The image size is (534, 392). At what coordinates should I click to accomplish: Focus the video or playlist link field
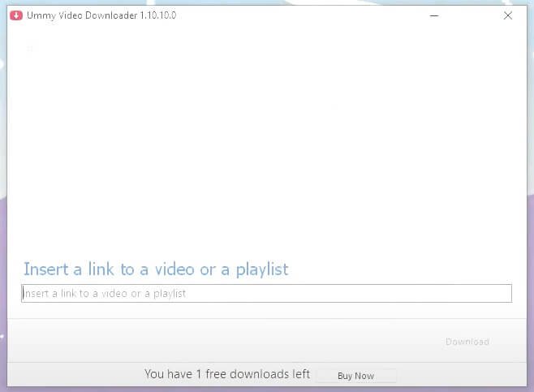tap(266, 293)
